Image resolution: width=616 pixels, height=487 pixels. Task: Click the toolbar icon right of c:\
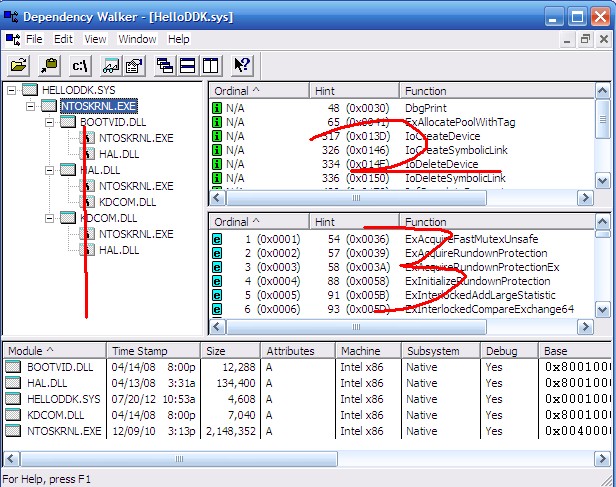pos(111,66)
